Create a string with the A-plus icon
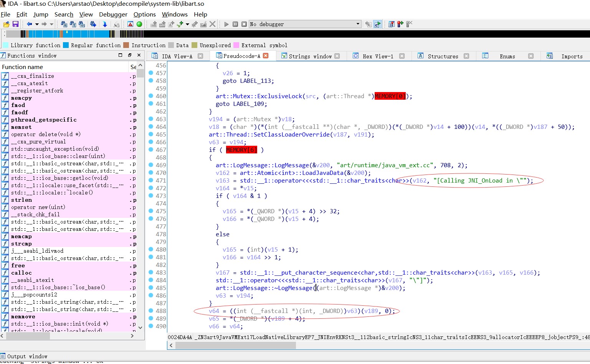590x364 pixels. click(171, 24)
